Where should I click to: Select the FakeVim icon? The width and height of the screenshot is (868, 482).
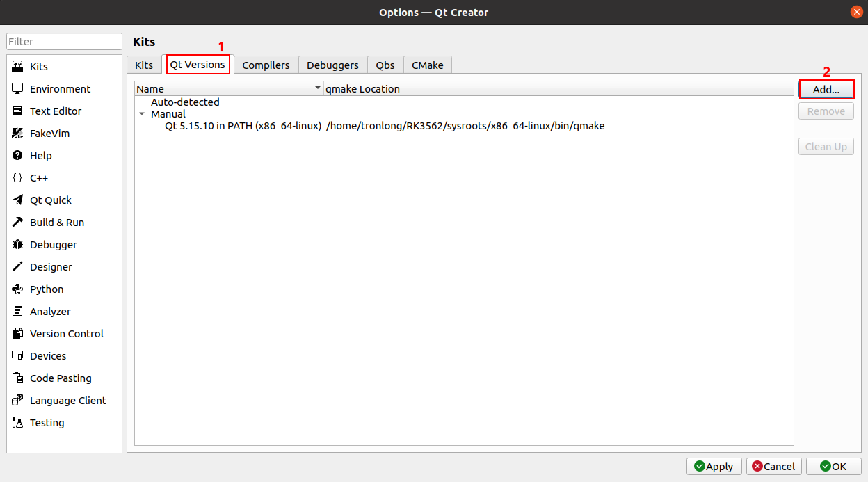coord(17,134)
